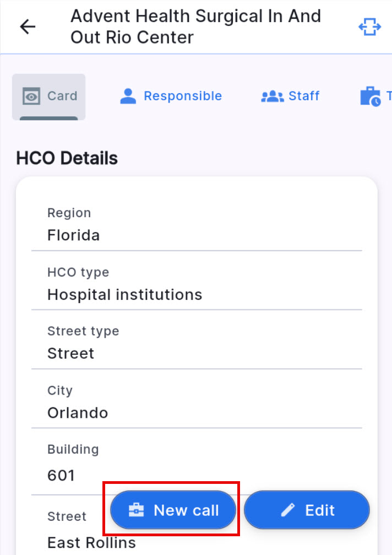392x555 pixels.
Task: Start a New call
Action: coord(173,510)
